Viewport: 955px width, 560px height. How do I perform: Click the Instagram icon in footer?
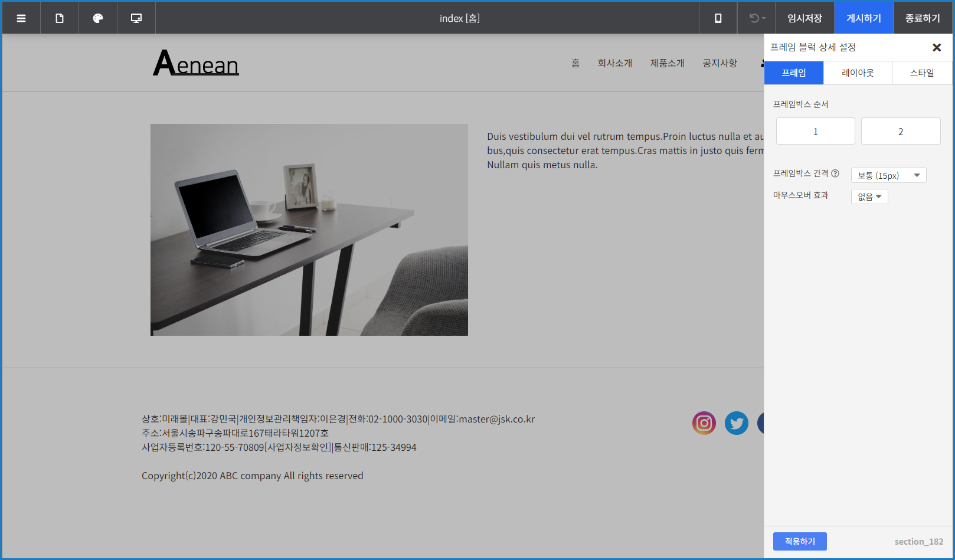(x=704, y=423)
